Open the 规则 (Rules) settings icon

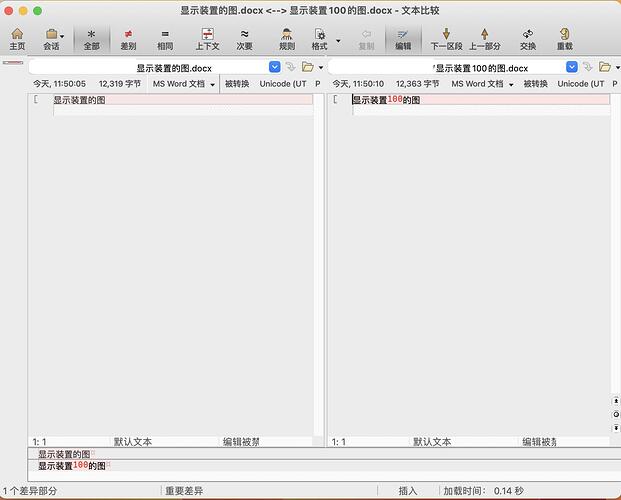click(x=286, y=39)
